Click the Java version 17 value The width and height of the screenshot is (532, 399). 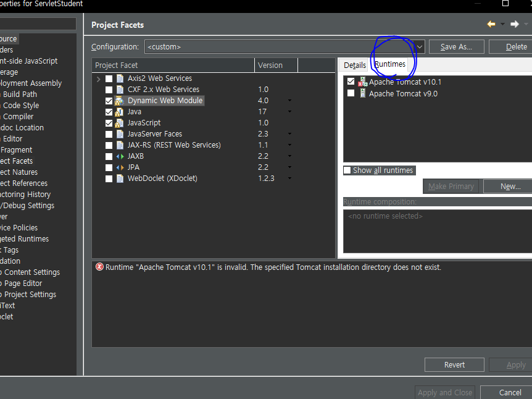pyautogui.click(x=262, y=112)
